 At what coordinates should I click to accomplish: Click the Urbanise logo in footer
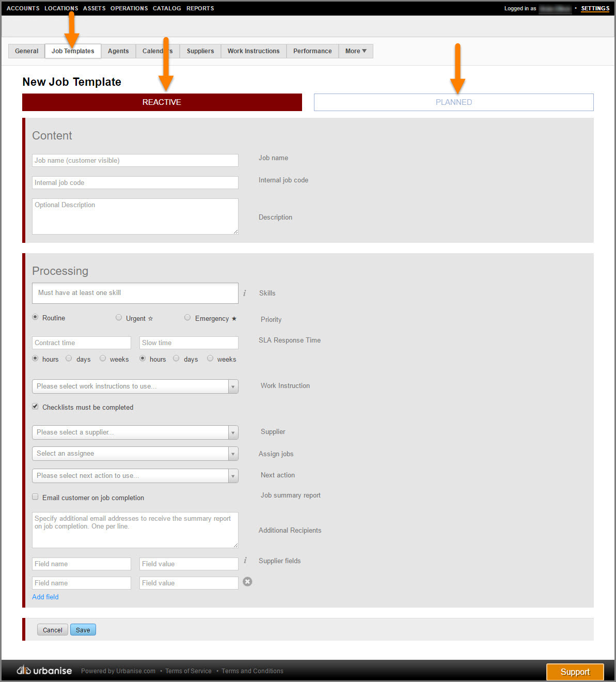44,671
